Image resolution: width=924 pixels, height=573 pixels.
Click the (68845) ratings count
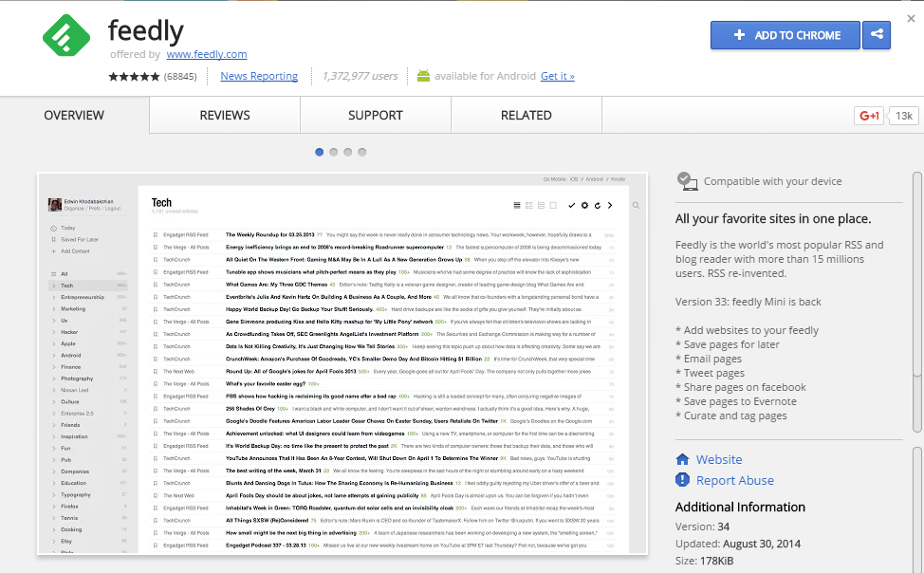click(180, 76)
